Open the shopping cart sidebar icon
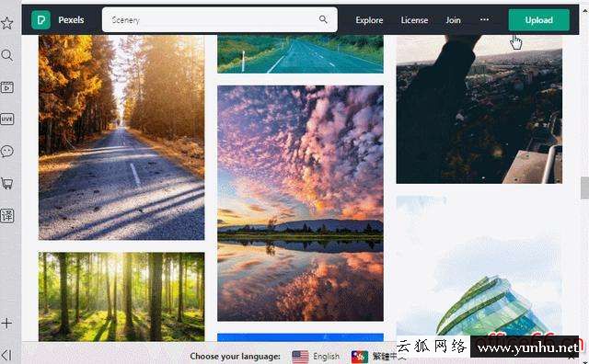The width and height of the screenshot is (589, 364). [6, 184]
